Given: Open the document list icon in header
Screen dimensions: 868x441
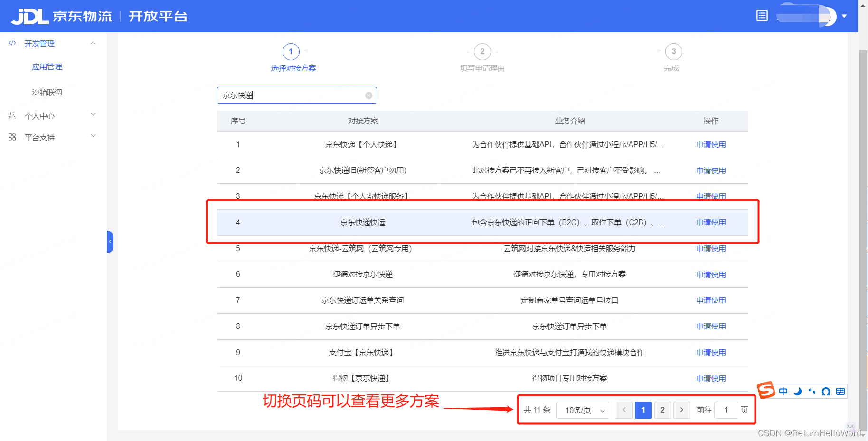Looking at the screenshot, I should [762, 16].
